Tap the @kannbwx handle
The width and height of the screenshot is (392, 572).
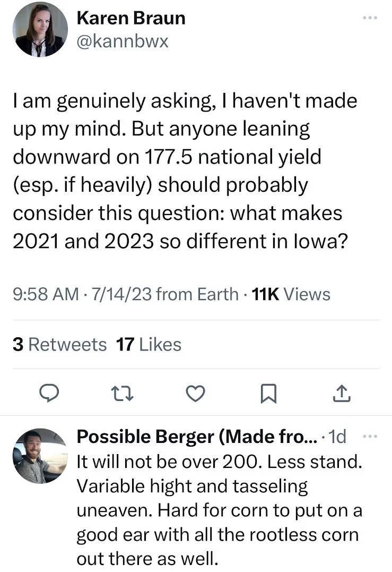point(123,41)
